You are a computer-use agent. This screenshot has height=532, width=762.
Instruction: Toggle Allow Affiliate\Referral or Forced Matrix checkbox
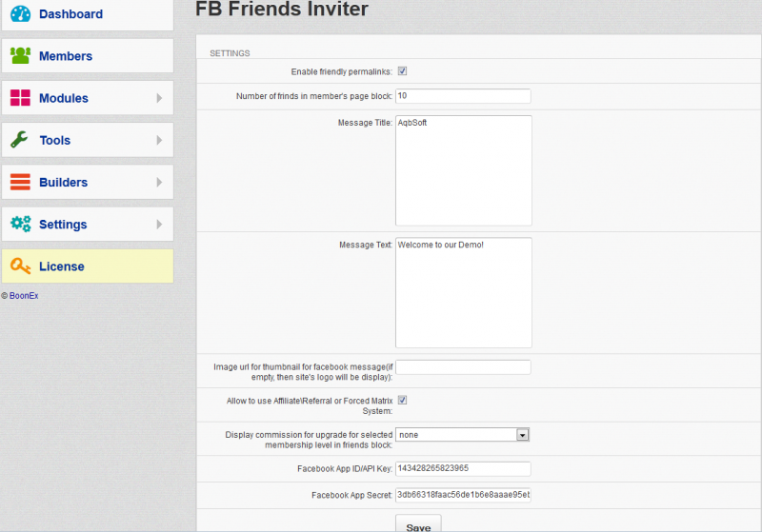click(x=402, y=400)
